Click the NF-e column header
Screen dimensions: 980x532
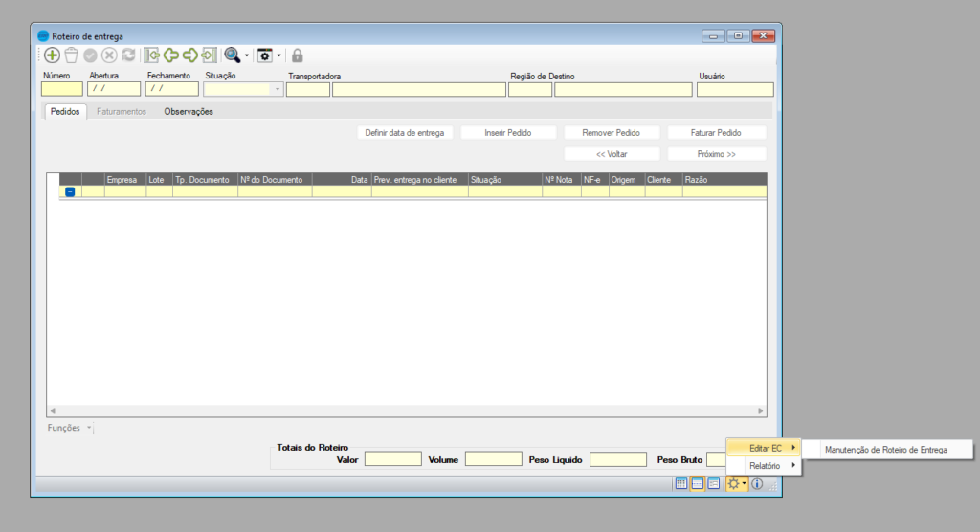pos(595,180)
